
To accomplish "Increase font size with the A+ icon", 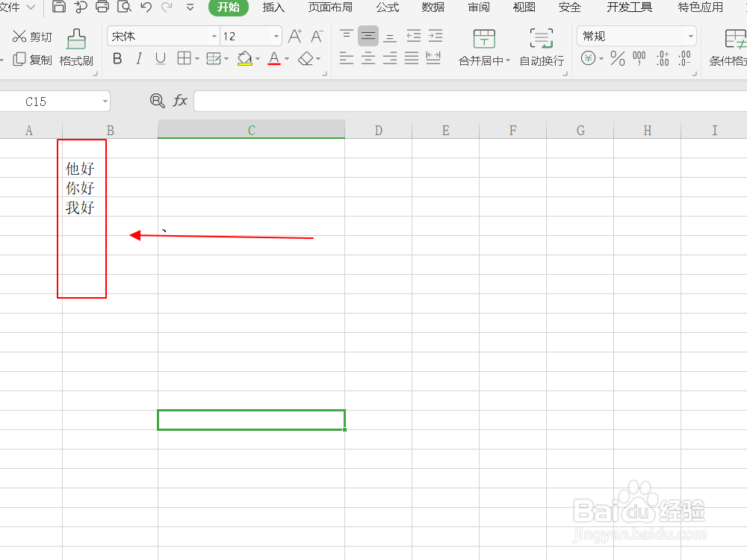I will [295, 36].
